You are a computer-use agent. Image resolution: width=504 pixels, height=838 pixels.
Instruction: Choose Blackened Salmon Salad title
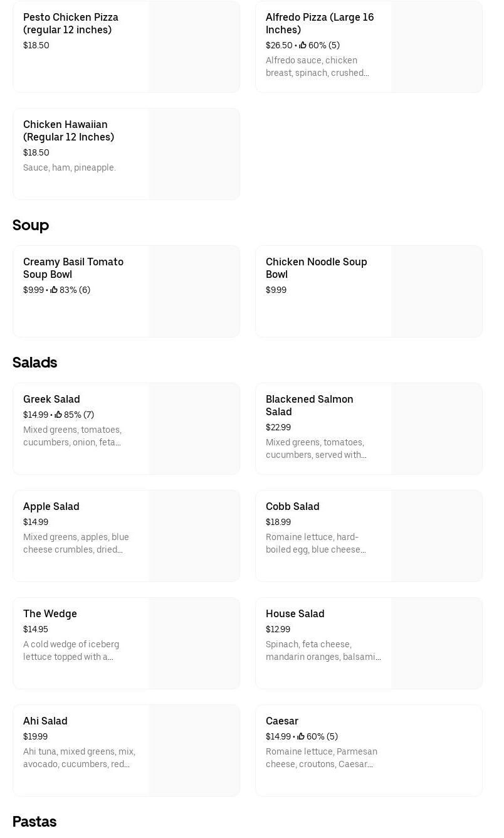tap(309, 405)
